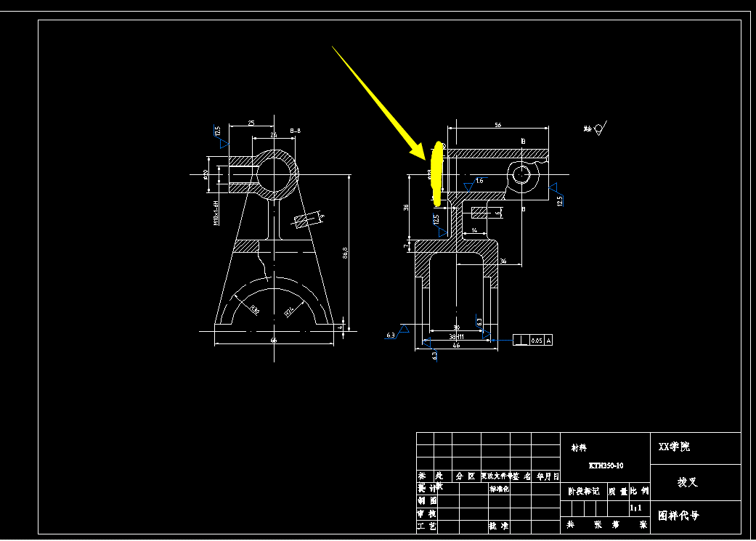Select the 拨叉 part name text
The image size is (756, 541).
(688, 482)
